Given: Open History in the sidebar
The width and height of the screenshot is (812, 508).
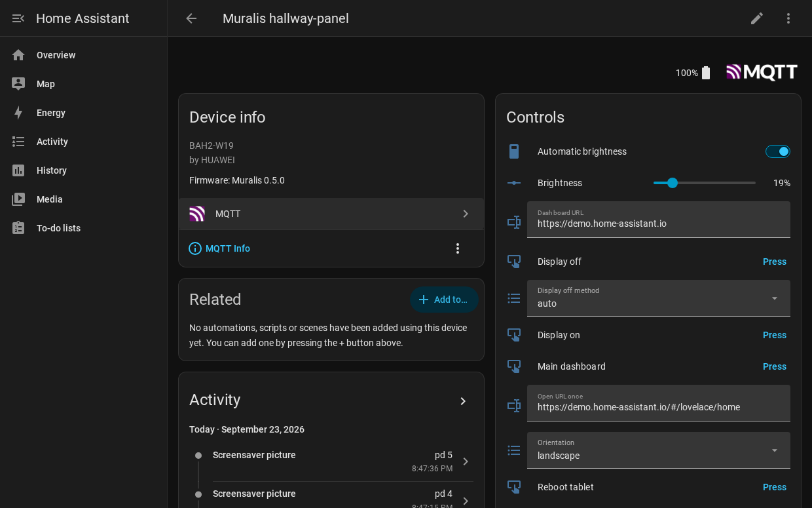Looking at the screenshot, I should pos(83,170).
